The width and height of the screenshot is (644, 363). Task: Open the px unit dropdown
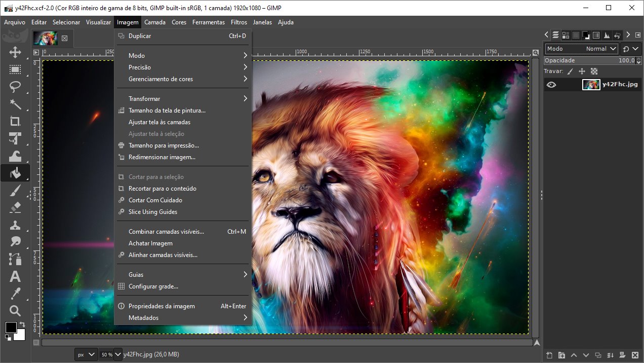point(86,354)
